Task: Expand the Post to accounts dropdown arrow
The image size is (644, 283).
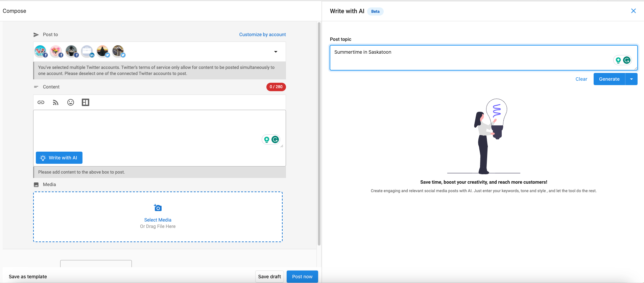Action: tap(276, 52)
